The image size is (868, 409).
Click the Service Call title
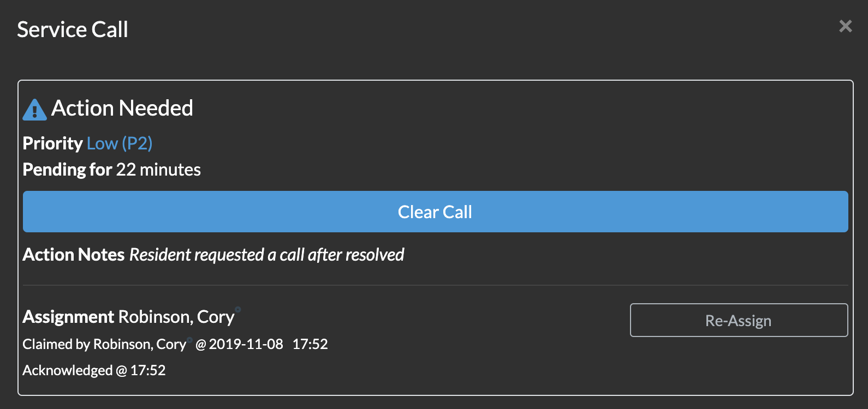[x=73, y=29]
